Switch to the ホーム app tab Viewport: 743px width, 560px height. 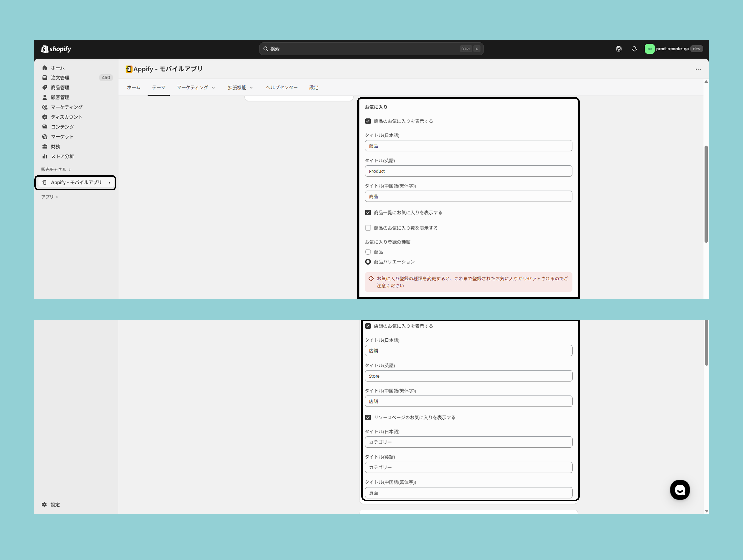tap(133, 88)
